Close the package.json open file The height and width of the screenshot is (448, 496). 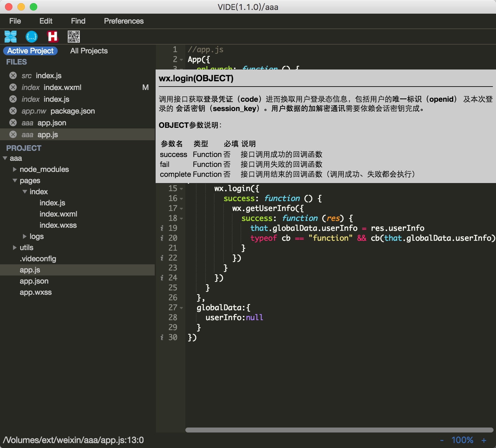point(13,111)
